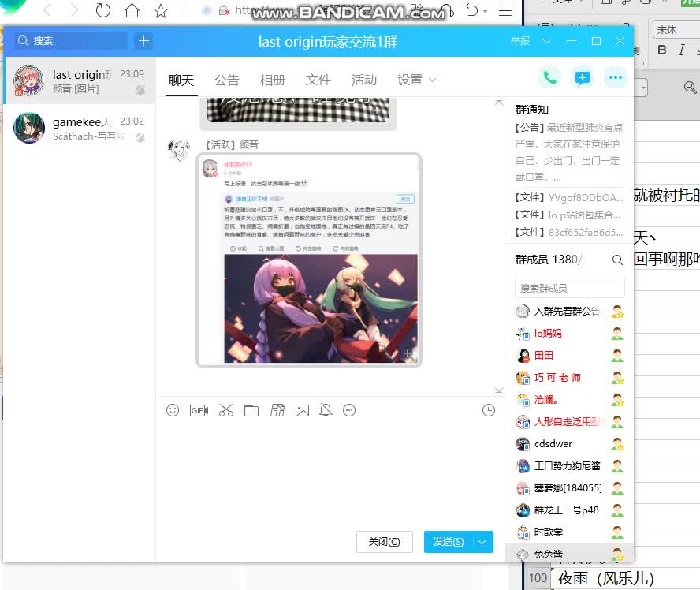
Task: Open the three-dots more options button
Action: (615, 78)
